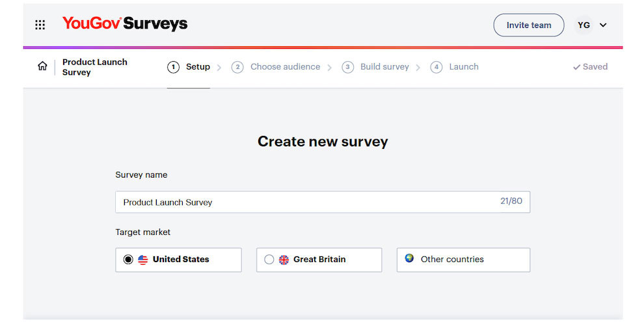Click the home icon
The image size is (644, 322).
(x=42, y=66)
